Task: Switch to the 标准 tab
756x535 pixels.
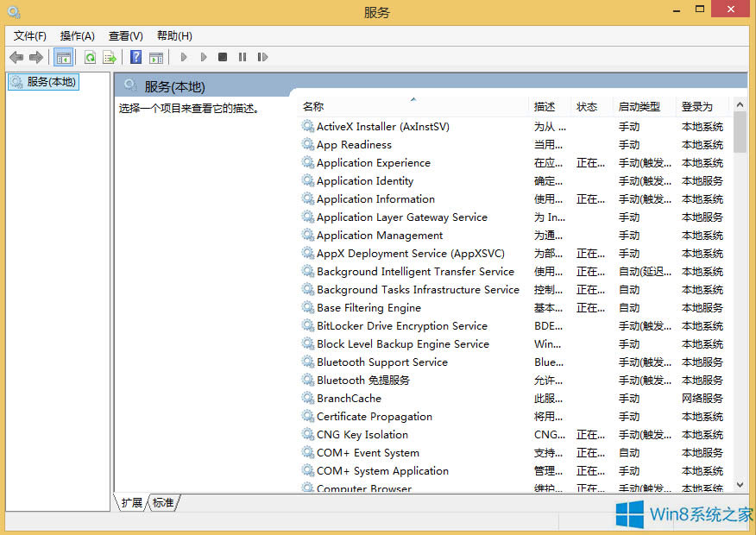Action: pyautogui.click(x=163, y=503)
